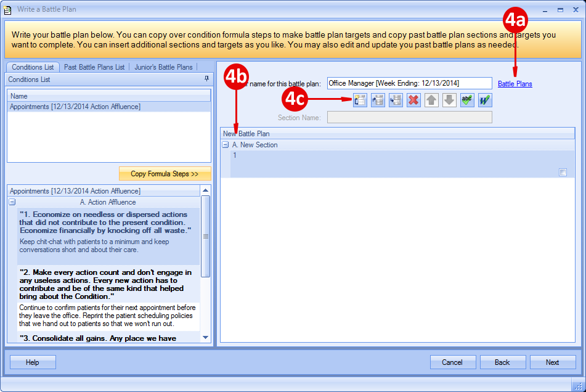
Task: Close the Write a Battle Plan window
Action: click(576, 10)
